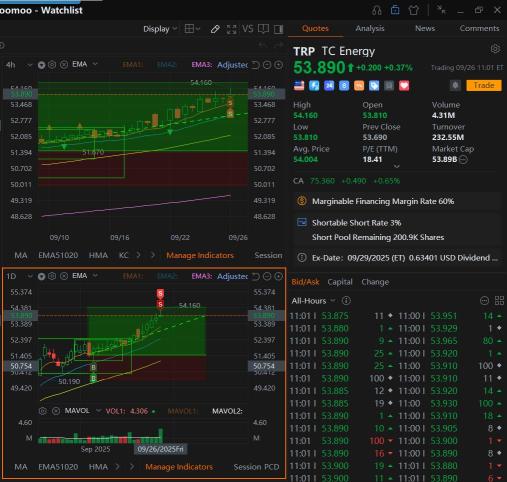Expand the Display dropdown
This screenshot has height=482, width=507.
pyautogui.click(x=160, y=29)
